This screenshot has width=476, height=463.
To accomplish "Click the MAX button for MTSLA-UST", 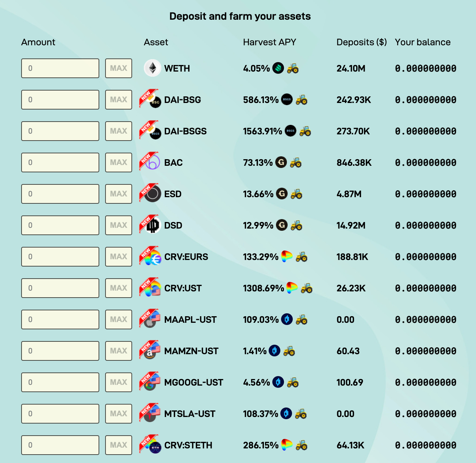I will point(119,414).
